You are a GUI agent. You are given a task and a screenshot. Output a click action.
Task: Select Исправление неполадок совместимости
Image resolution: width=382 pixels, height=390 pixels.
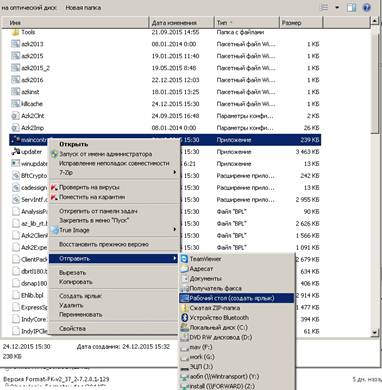pyautogui.click(x=113, y=163)
